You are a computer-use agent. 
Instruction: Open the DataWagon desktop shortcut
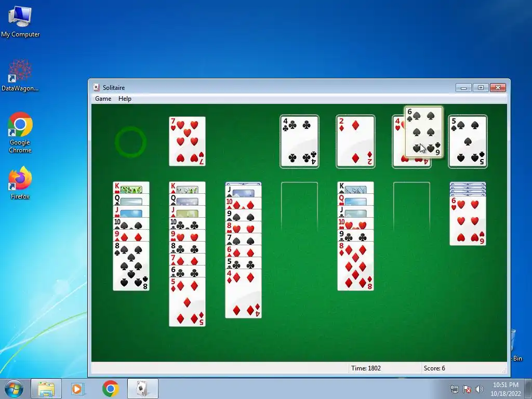click(x=20, y=75)
